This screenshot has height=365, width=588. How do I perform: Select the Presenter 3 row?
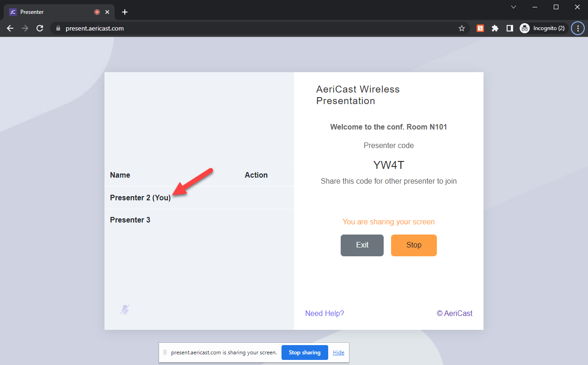199,220
